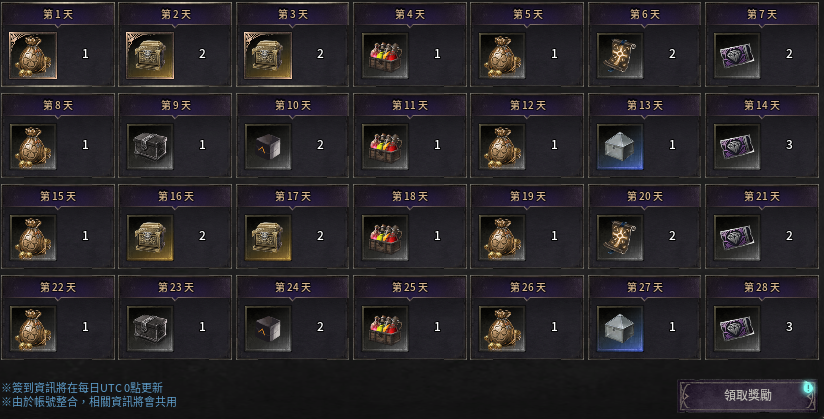The width and height of the screenshot is (824, 419).
Task: Click the coin pouch icon on 第1天
Action: point(33,55)
